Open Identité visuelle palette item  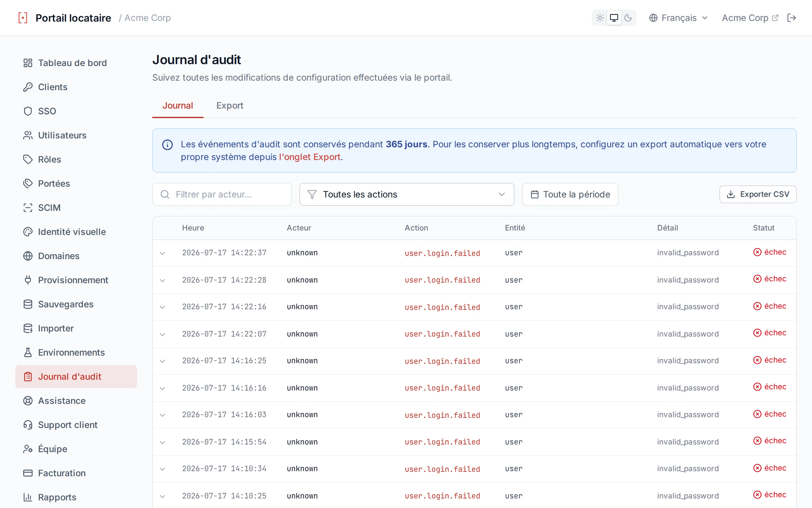coord(76,232)
